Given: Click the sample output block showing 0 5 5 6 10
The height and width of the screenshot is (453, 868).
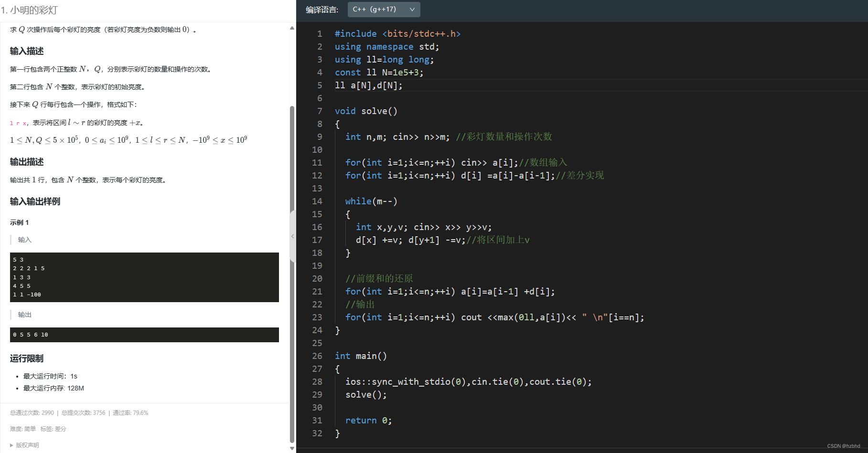Looking at the screenshot, I should click(x=144, y=335).
